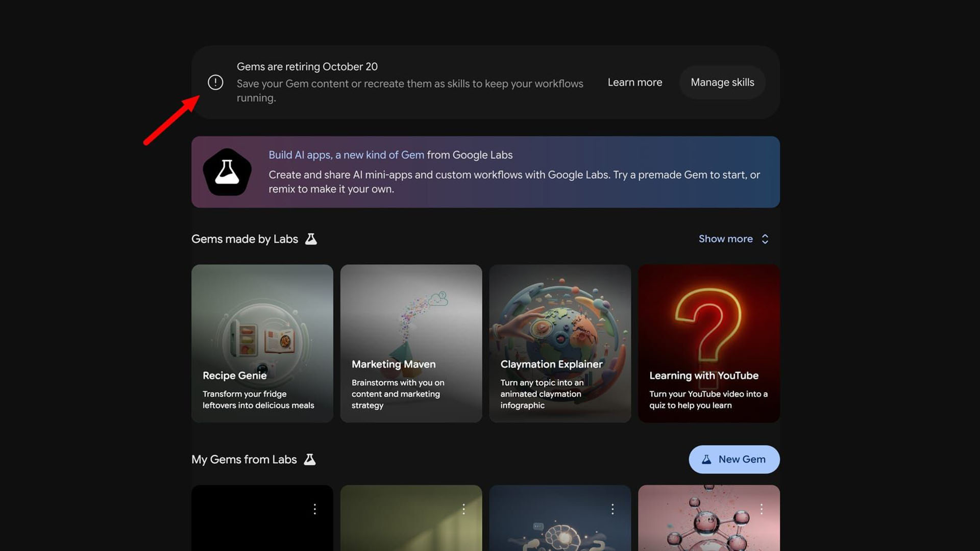Open the olive green gem card under My Gems
980x551 pixels.
coord(411,518)
